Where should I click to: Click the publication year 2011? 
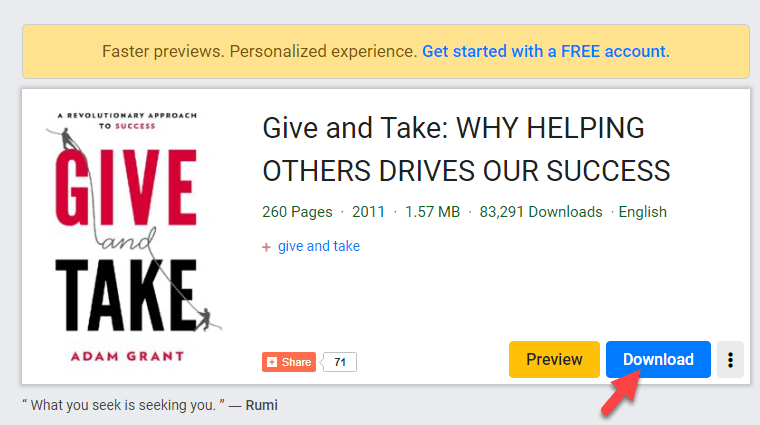369,212
